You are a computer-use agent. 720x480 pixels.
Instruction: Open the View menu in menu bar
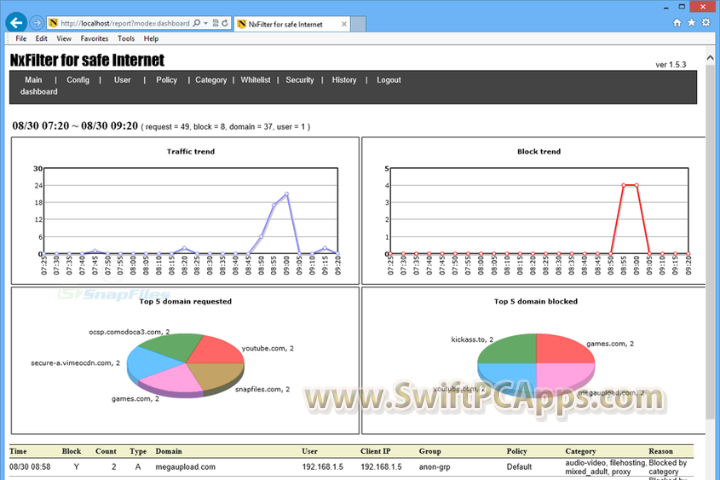click(64, 38)
